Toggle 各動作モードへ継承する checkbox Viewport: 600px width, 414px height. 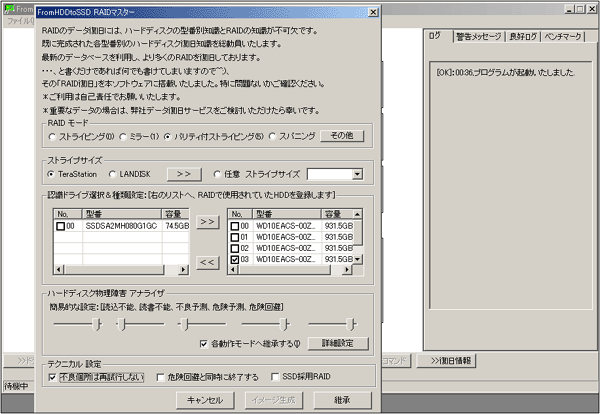pos(204,344)
